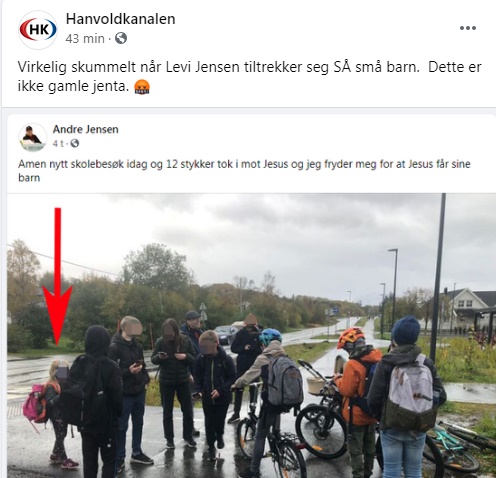The image size is (496, 478).
Task: Click the 43 min post timestamp
Action: [85, 39]
